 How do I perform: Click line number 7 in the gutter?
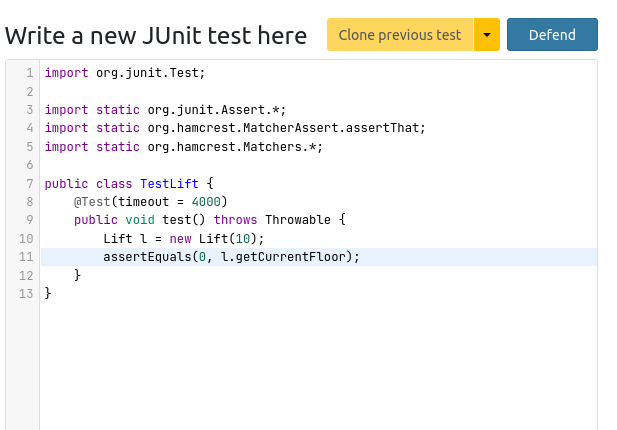[x=29, y=184]
